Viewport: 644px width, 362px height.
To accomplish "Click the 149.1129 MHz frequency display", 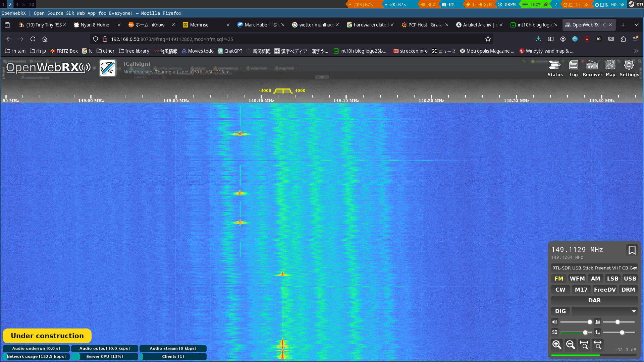I will 577,250.
